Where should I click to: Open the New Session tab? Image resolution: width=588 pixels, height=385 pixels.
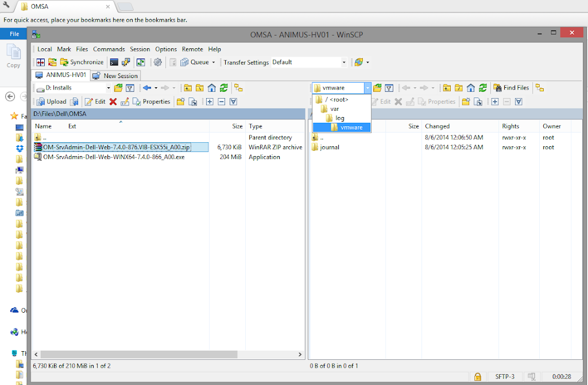116,76
